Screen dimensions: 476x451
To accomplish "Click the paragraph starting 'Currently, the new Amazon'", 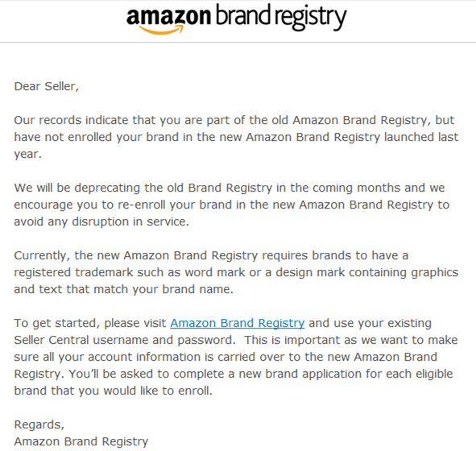I will tap(236, 272).
